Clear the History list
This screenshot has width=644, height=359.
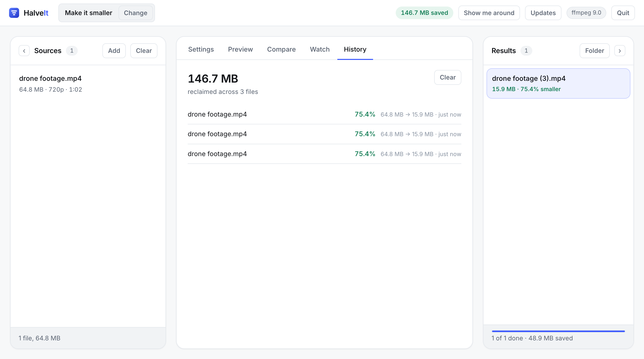pyautogui.click(x=448, y=77)
